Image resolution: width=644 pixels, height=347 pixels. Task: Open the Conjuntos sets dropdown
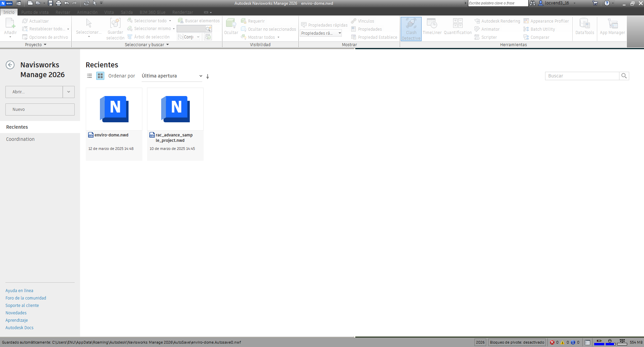[x=189, y=37]
